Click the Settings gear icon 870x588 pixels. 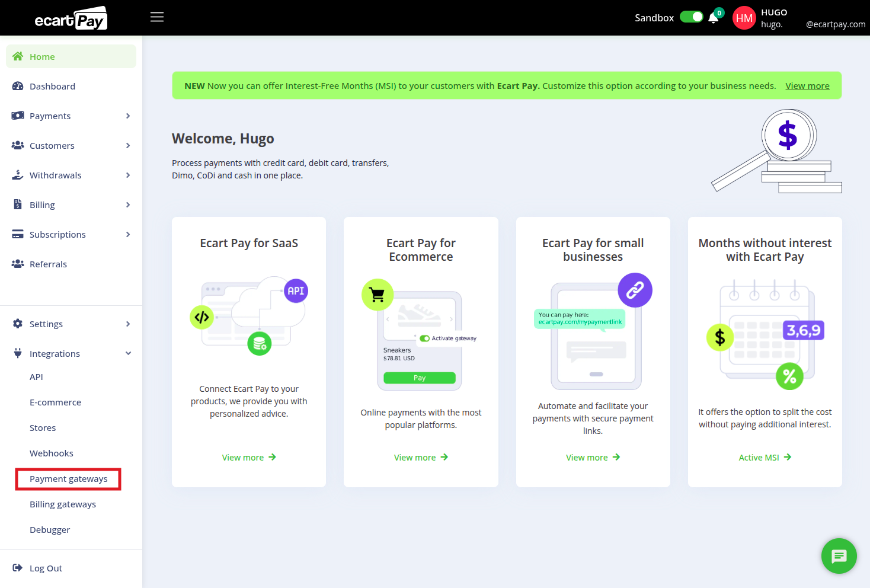coord(18,324)
